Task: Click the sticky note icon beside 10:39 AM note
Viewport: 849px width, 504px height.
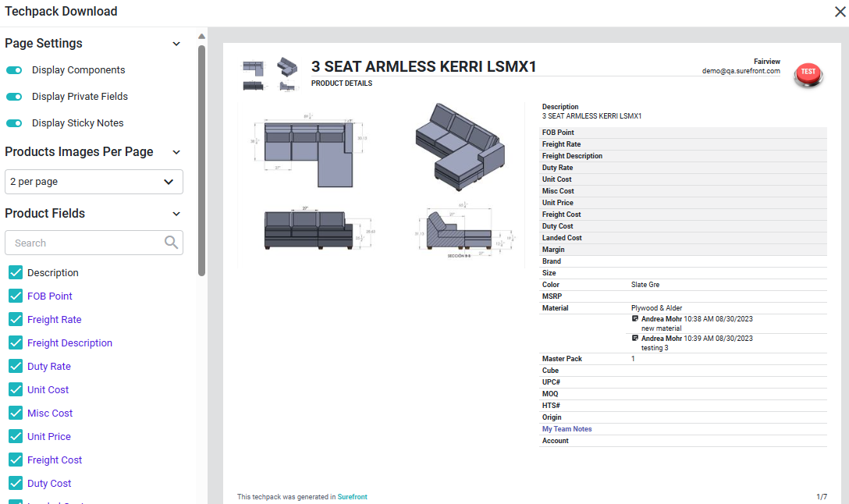Action: point(635,339)
